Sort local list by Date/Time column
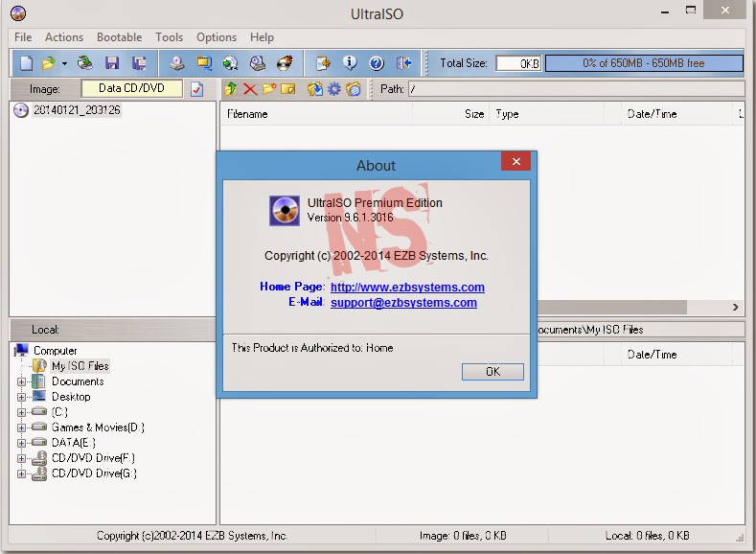This screenshot has width=756, height=554. (676, 355)
